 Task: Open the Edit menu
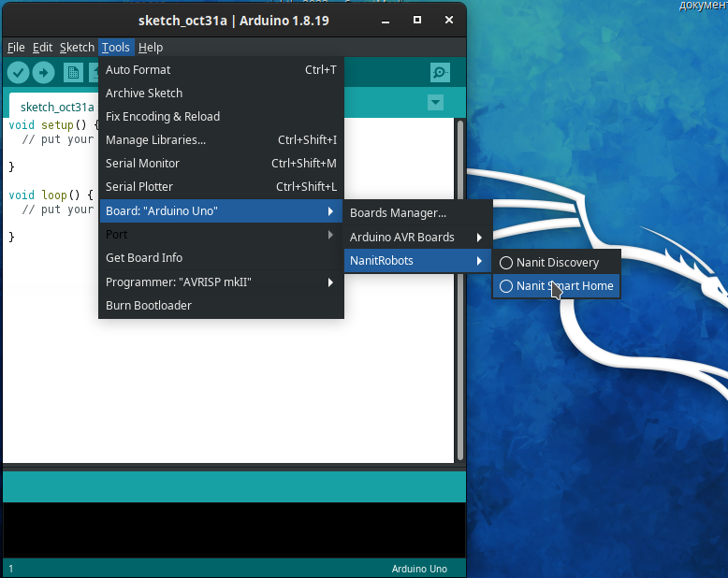42,48
